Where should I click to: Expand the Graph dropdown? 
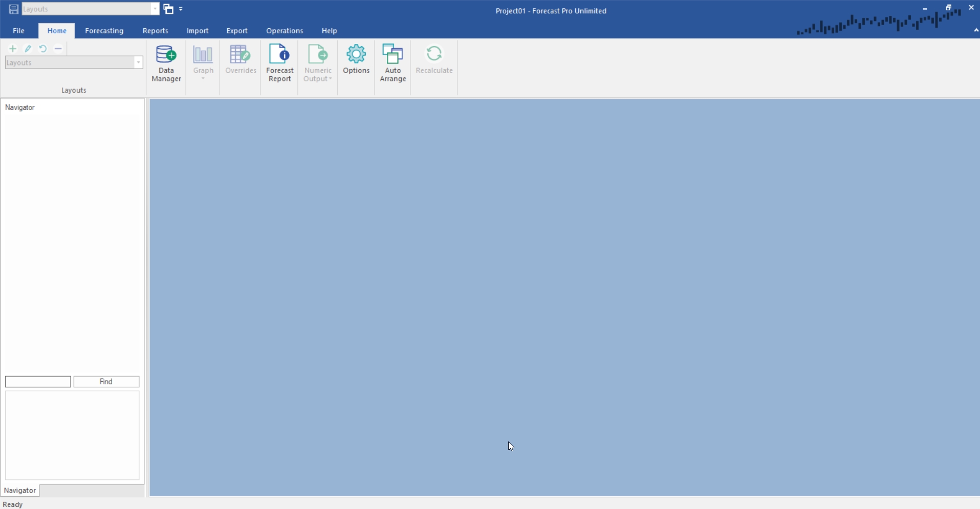[203, 78]
